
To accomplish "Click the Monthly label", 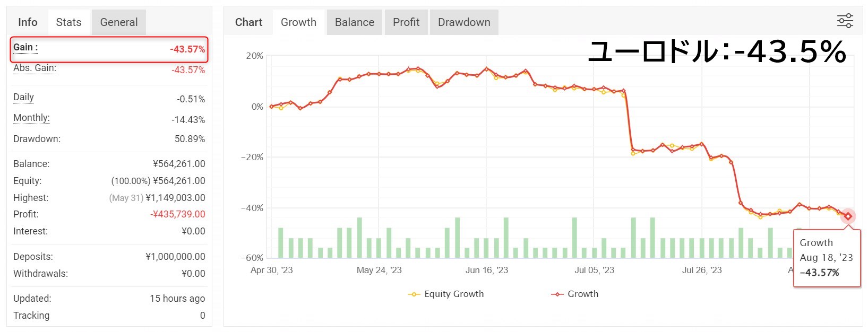I will 31,118.
